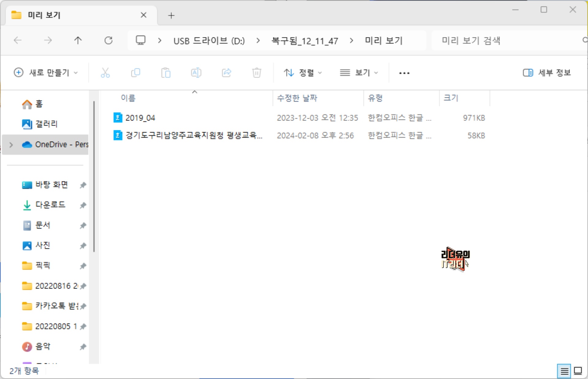This screenshot has width=588, height=379.
Task: Click the Cut scissors icon
Action: click(x=105, y=73)
